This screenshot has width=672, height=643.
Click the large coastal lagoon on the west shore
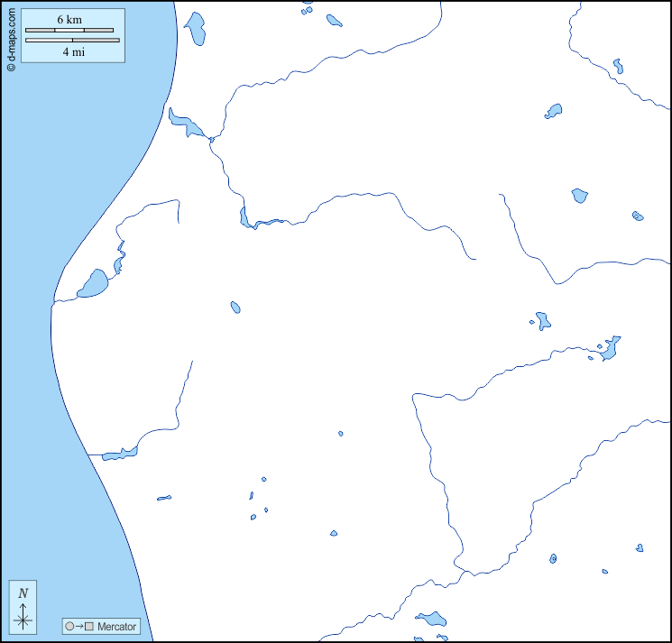coord(93,284)
